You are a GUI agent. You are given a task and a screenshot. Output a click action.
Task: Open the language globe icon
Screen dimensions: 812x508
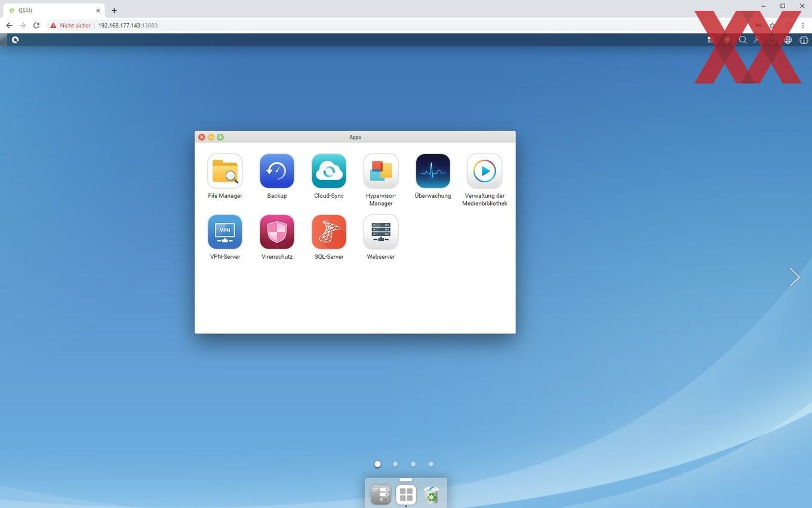click(788, 40)
